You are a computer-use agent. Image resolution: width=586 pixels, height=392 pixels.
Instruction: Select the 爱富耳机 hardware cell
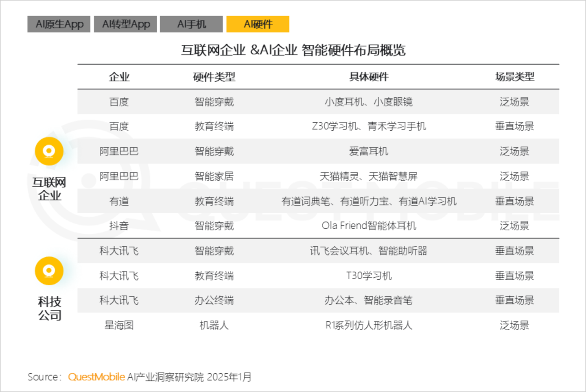click(x=369, y=151)
